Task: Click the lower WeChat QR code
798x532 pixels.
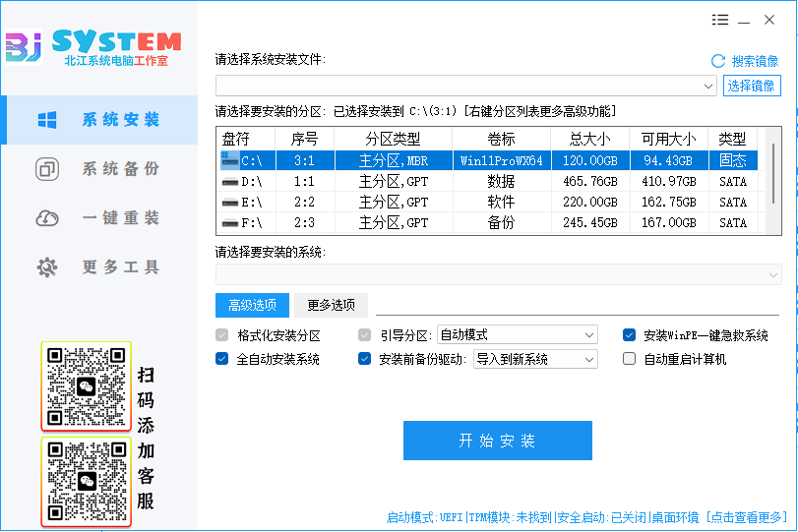Action: (x=87, y=482)
